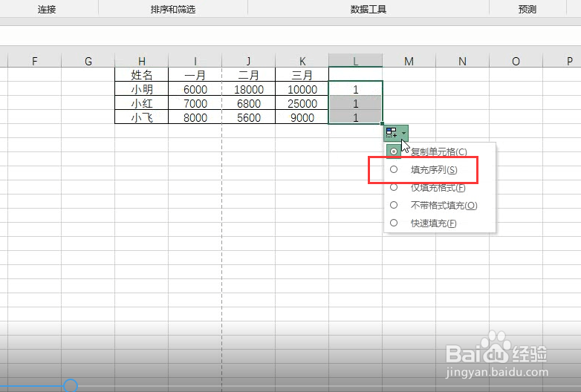581x392 pixels.
Task: Select cell with value 5600
Action: [x=249, y=117]
